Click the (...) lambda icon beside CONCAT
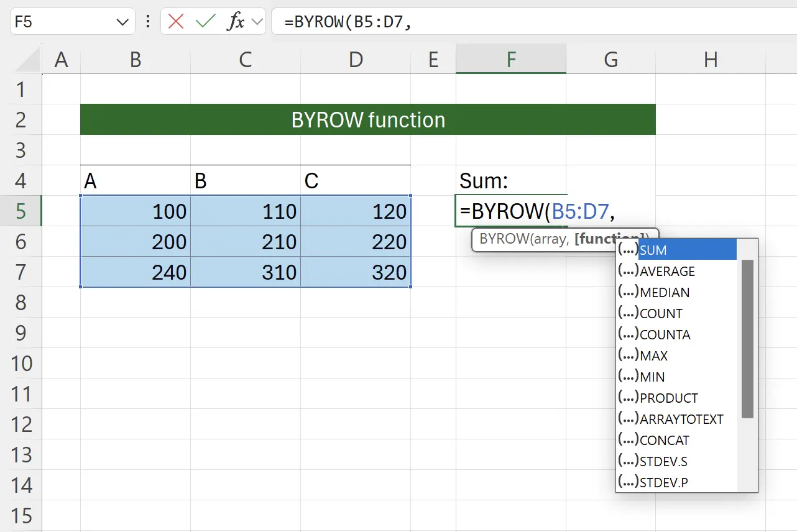The height and width of the screenshot is (532, 797). 629,440
